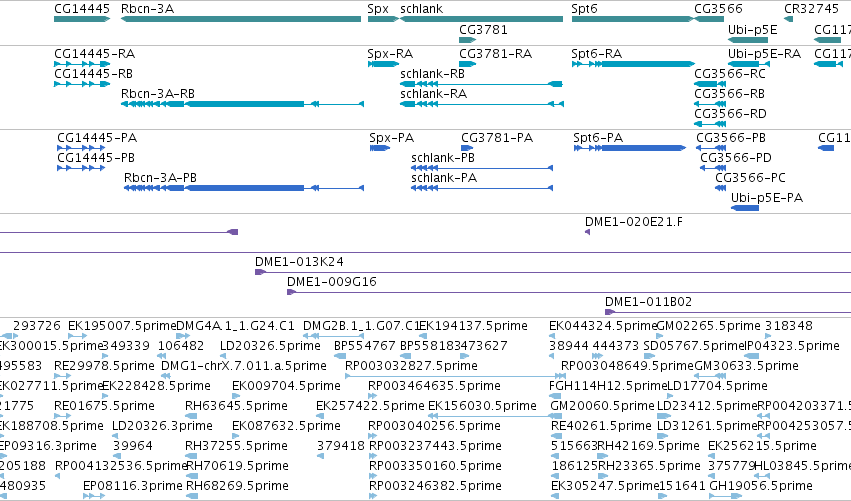Image resolution: width=851 pixels, height=501 pixels.
Task: Select the Ubi-p5E gene bar
Action: [748, 40]
